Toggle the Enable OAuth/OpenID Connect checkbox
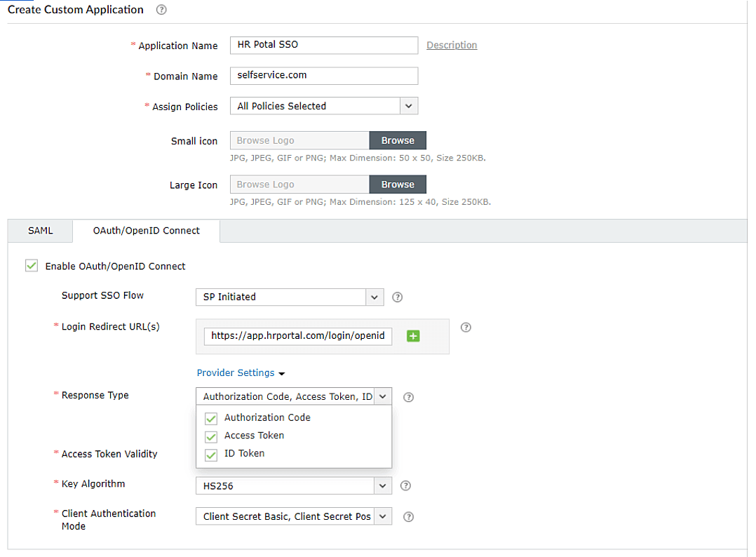 (31, 266)
